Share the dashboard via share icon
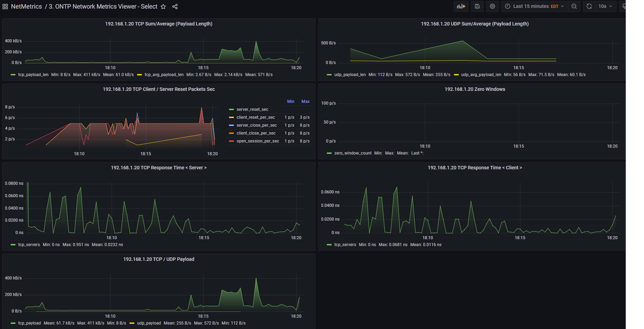The height and width of the screenshot is (329, 644). pyautogui.click(x=175, y=7)
